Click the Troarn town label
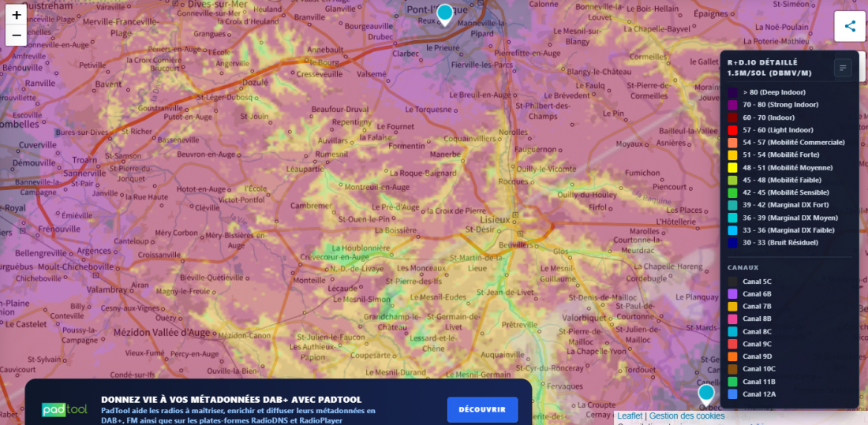Screen dimensions: 868x425 coord(84,159)
